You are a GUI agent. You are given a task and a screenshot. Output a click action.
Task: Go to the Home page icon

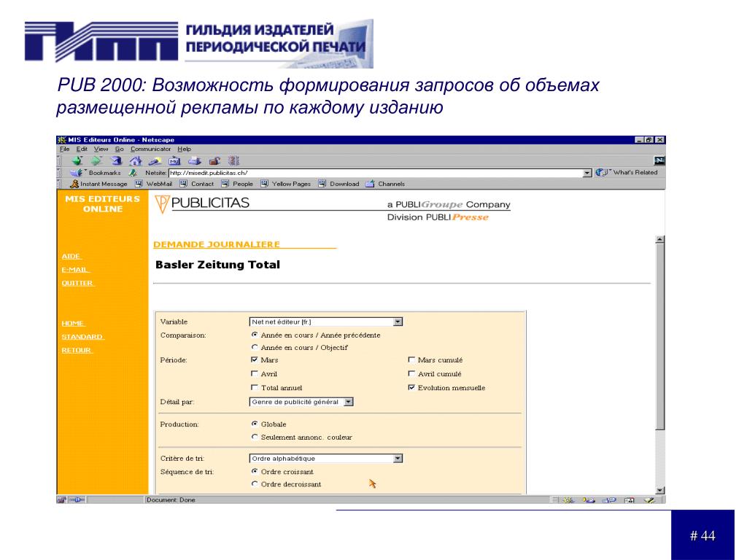click(136, 161)
